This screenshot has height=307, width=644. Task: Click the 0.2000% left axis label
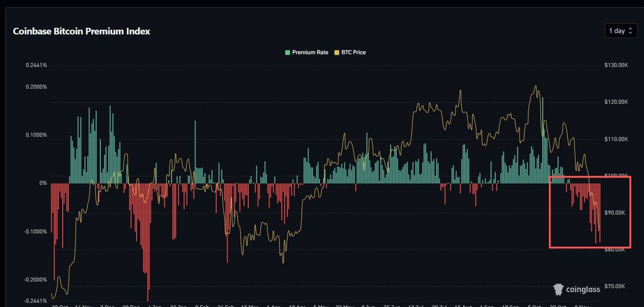[x=36, y=87]
